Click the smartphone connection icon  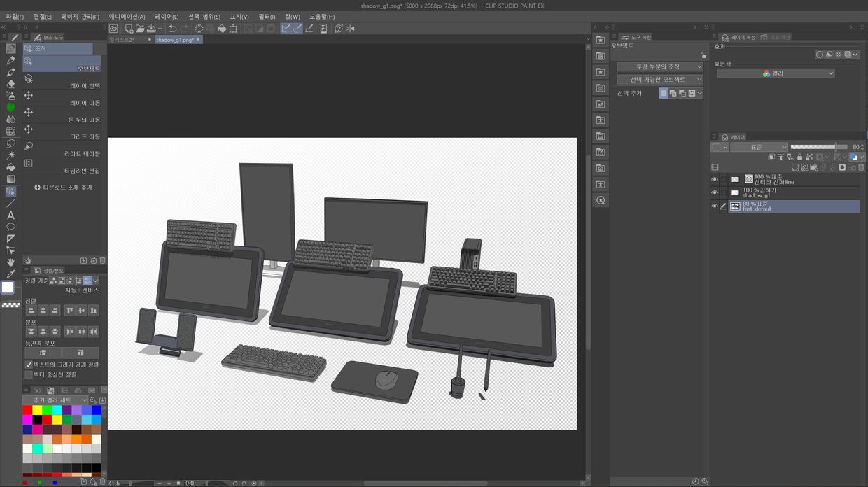tap(323, 29)
